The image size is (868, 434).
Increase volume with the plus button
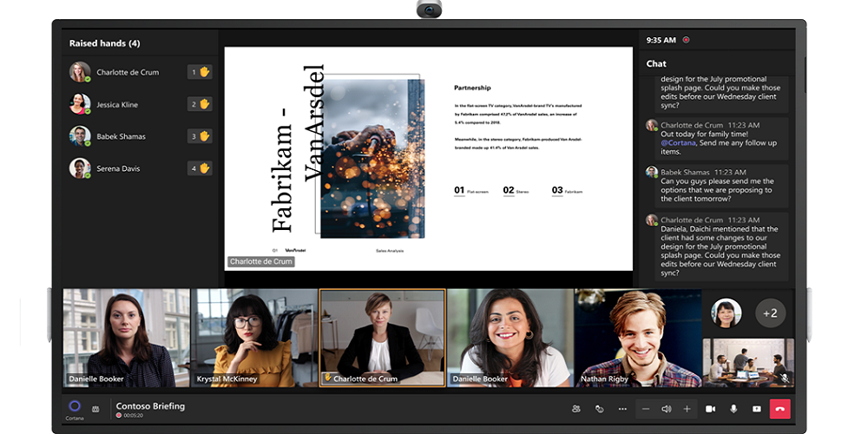click(x=687, y=409)
